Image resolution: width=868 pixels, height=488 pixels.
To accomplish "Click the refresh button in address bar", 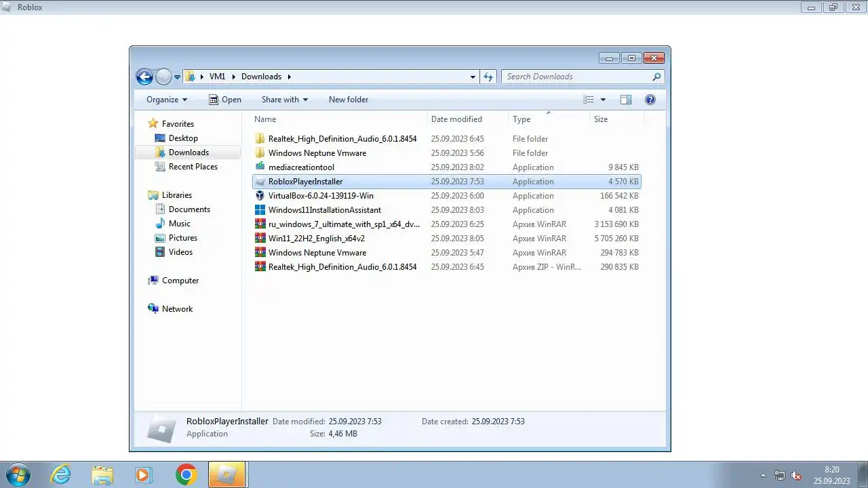I will 488,77.
